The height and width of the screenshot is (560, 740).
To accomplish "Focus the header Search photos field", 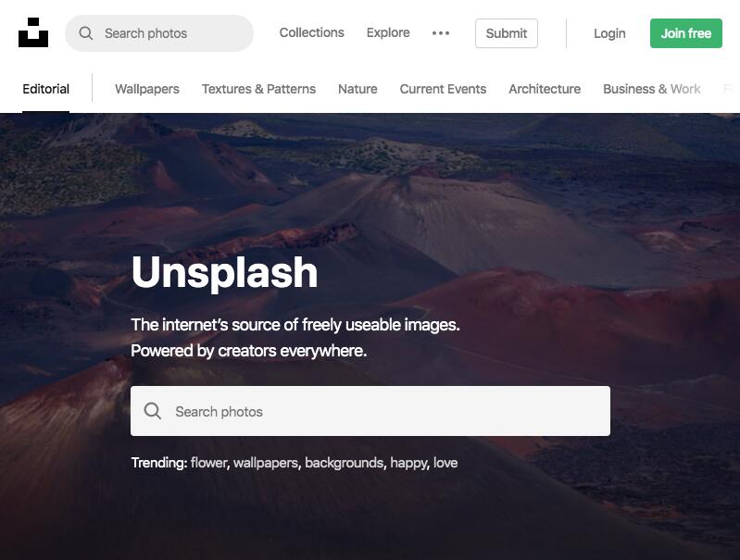I will 159,33.
